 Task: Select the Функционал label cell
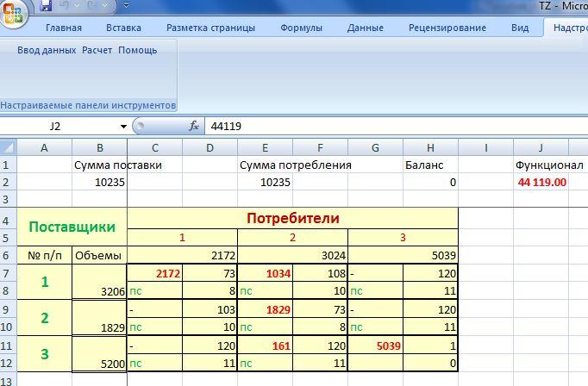click(541, 165)
